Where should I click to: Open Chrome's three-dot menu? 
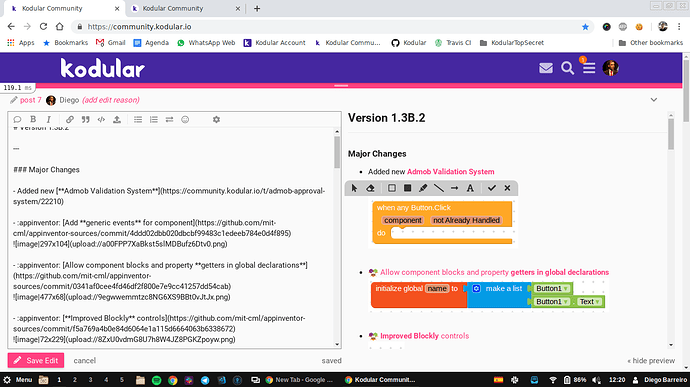pos(680,26)
